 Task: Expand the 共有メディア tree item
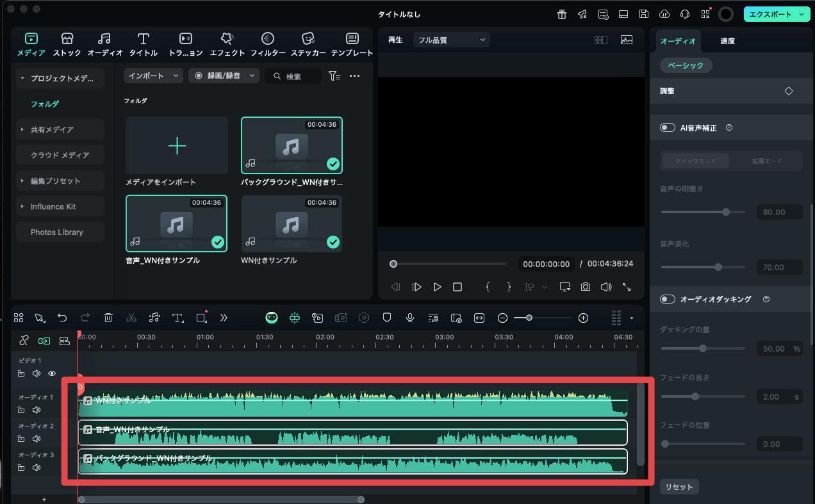coord(22,129)
